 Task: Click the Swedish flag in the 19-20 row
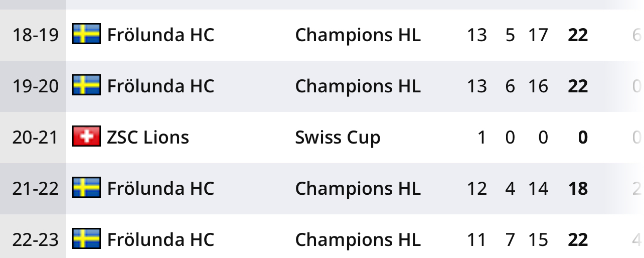86,86
